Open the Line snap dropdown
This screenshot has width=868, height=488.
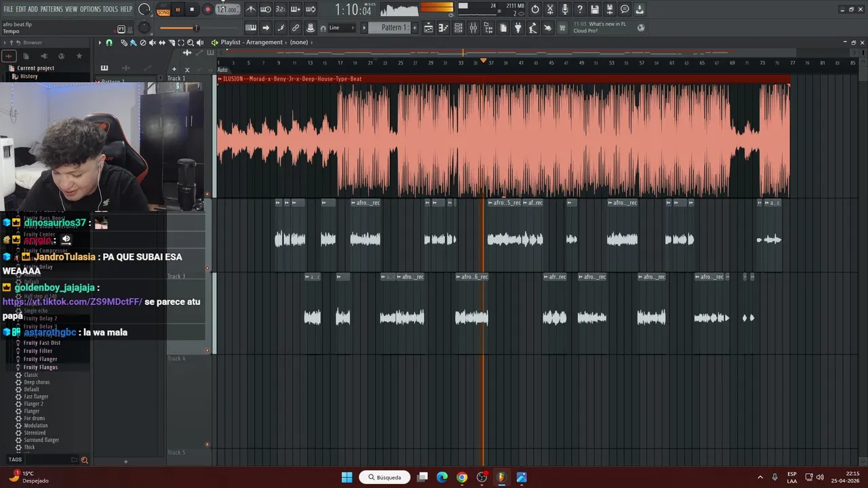[x=340, y=28]
